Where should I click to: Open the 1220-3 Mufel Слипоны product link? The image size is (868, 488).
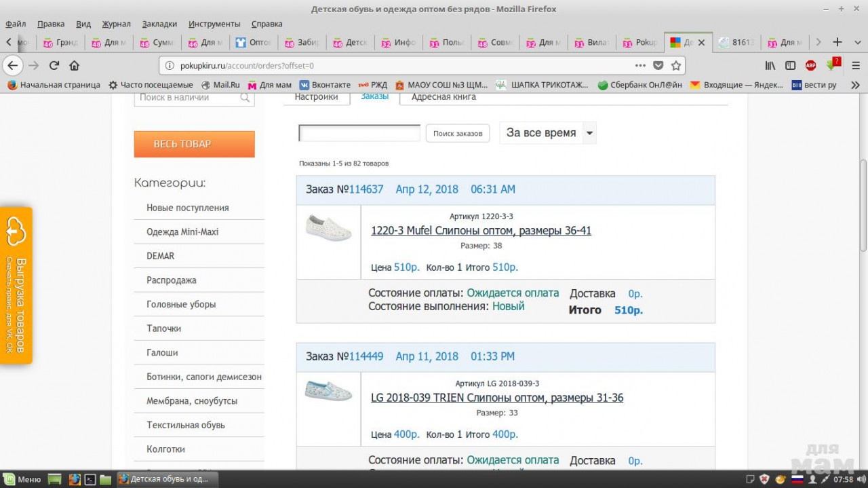(481, 231)
